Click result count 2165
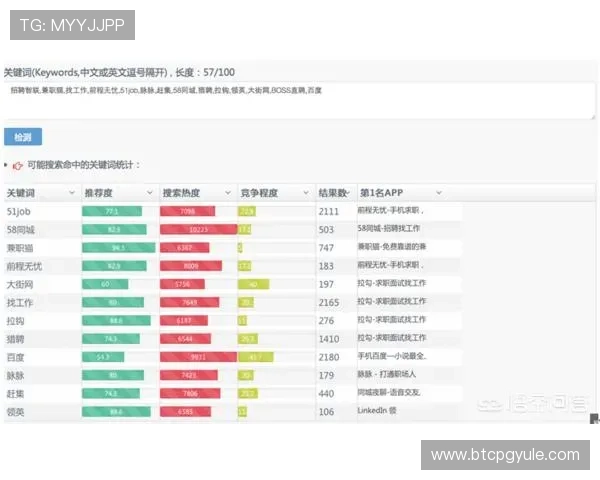 coord(329,303)
